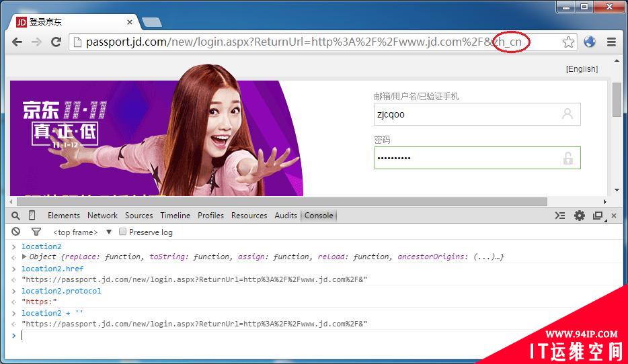Open the Resources panel tab

click(x=249, y=215)
